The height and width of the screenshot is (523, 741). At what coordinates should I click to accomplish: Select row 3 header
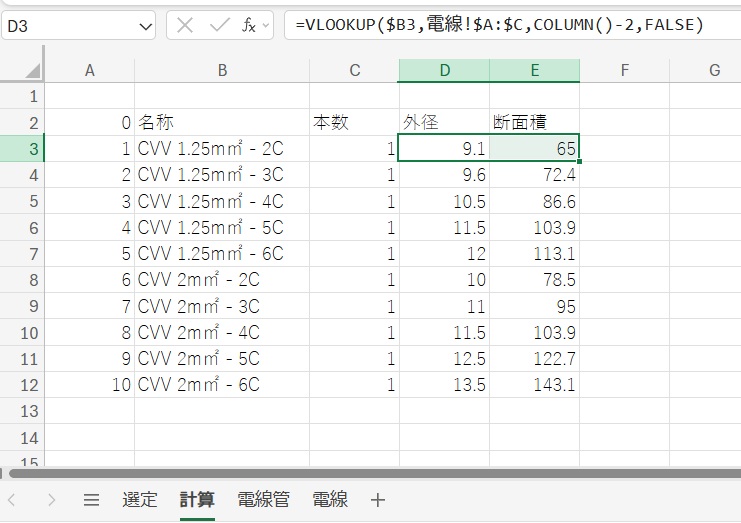[22, 149]
